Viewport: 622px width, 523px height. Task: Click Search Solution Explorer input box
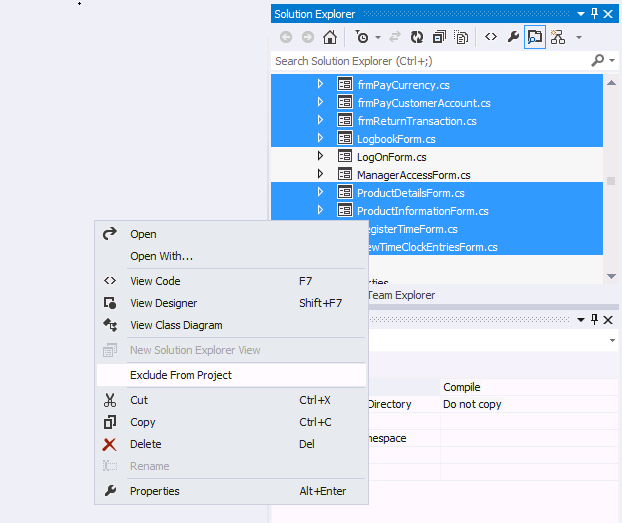click(430, 61)
